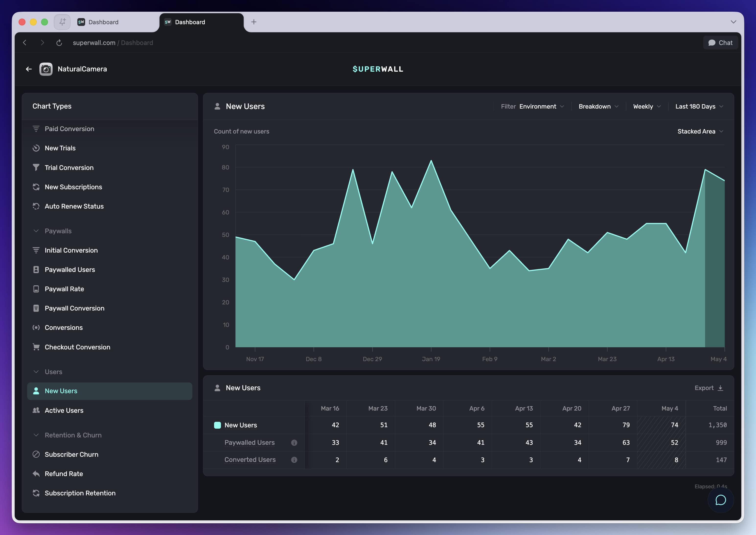This screenshot has height=535, width=756.
Task: Click the May 4 column header
Action: pos(670,409)
